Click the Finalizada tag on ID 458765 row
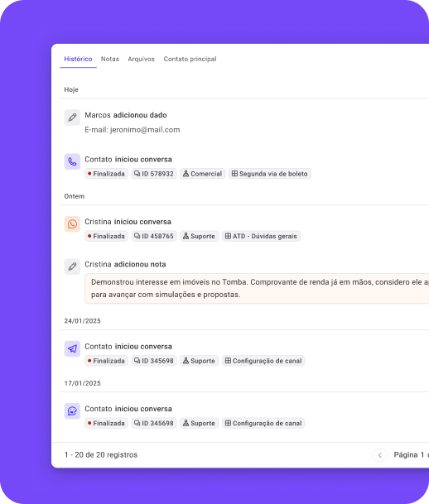The height and width of the screenshot is (504, 429). click(107, 236)
